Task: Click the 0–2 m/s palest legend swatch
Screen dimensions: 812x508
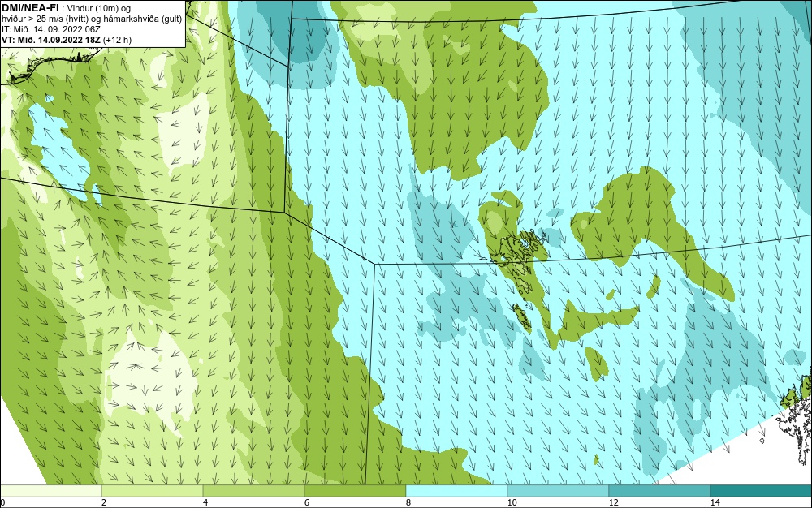Action: click(x=50, y=490)
